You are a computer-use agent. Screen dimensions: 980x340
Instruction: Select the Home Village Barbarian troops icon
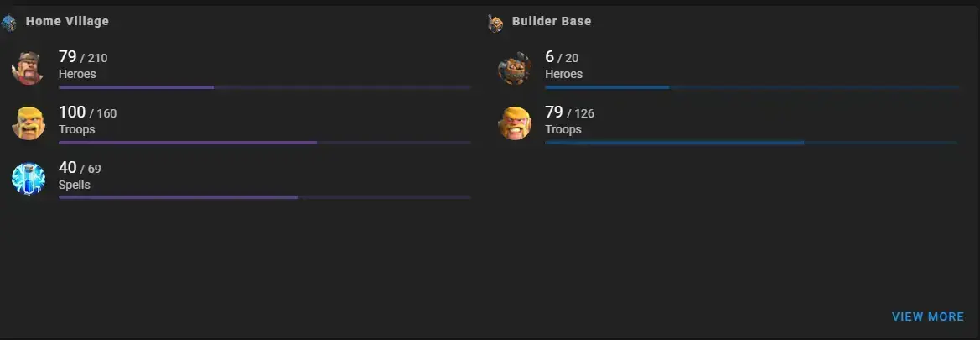(29, 123)
